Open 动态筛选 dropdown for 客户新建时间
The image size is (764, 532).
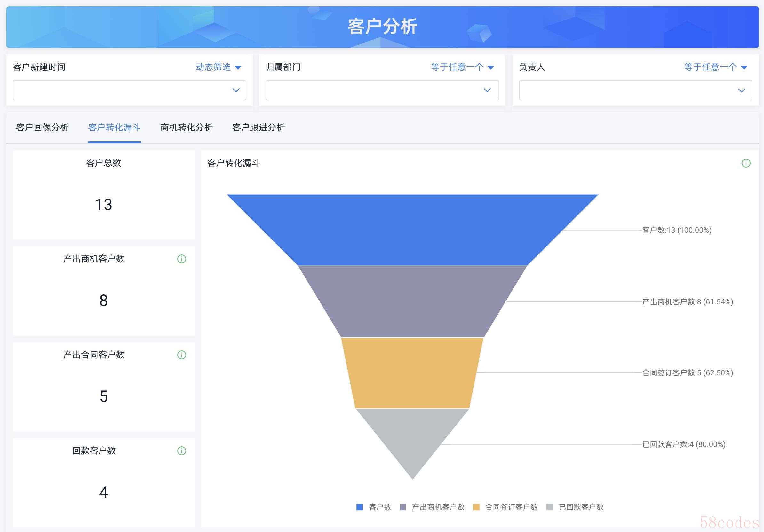click(x=218, y=67)
